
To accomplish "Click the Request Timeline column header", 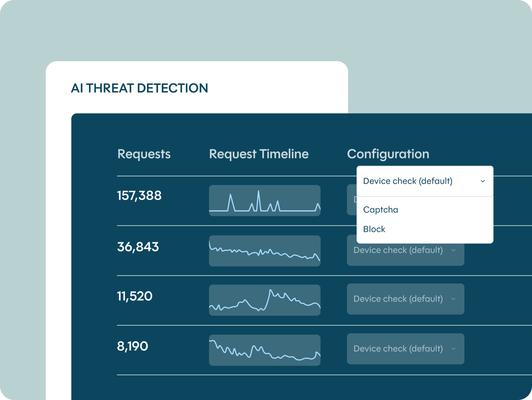I will 259,154.
